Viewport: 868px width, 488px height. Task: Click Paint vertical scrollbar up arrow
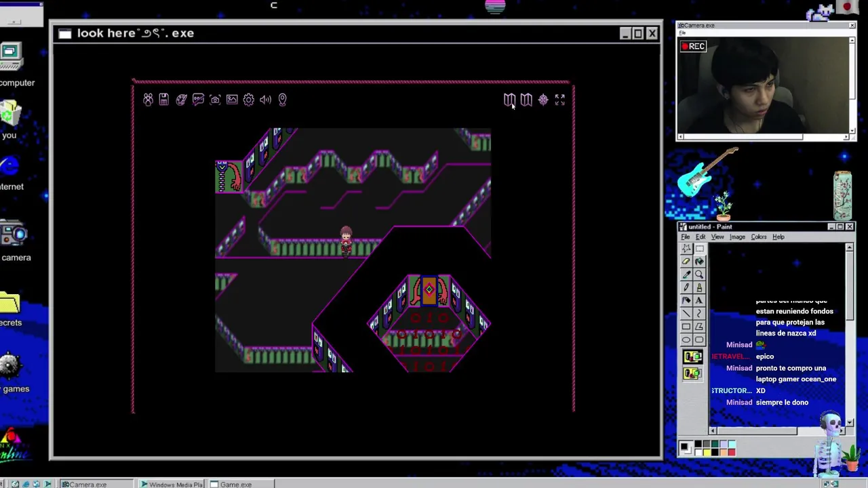(x=849, y=249)
